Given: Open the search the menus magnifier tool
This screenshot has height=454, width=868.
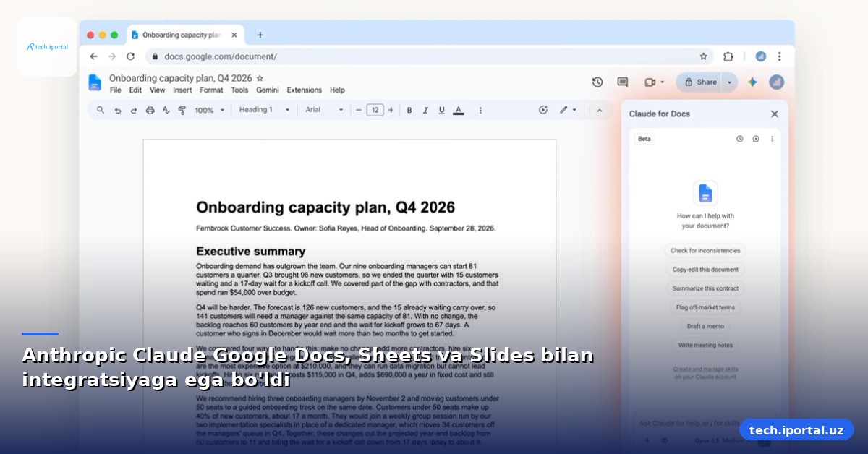Looking at the screenshot, I should click(x=101, y=110).
